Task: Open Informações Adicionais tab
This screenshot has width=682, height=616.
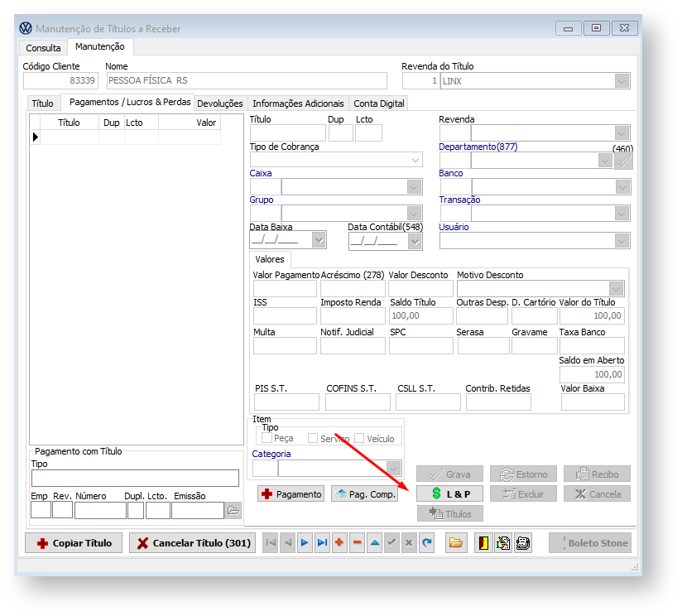Action: (x=298, y=103)
